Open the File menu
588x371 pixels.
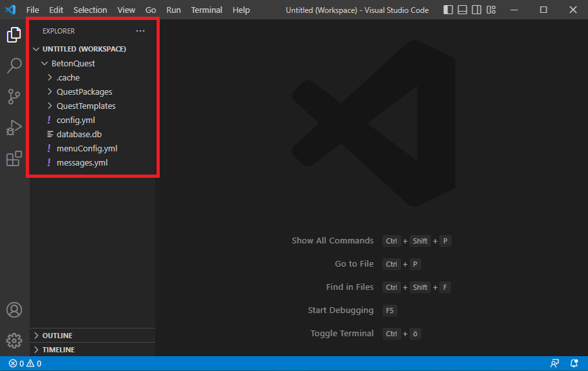[x=33, y=10]
